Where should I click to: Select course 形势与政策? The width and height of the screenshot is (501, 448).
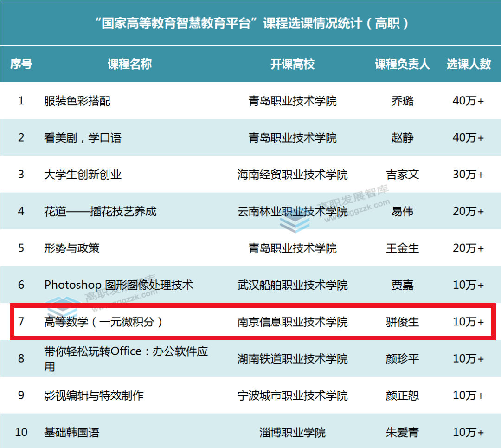71,248
